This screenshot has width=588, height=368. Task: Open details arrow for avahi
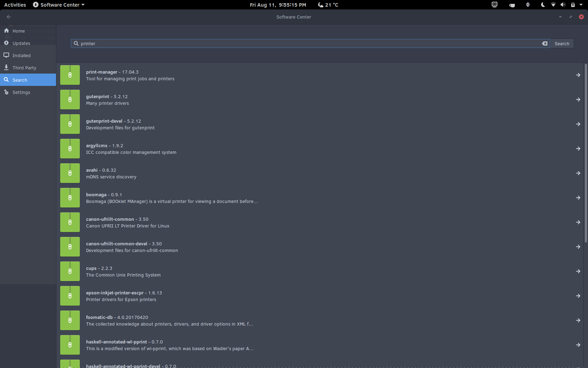coord(578,173)
